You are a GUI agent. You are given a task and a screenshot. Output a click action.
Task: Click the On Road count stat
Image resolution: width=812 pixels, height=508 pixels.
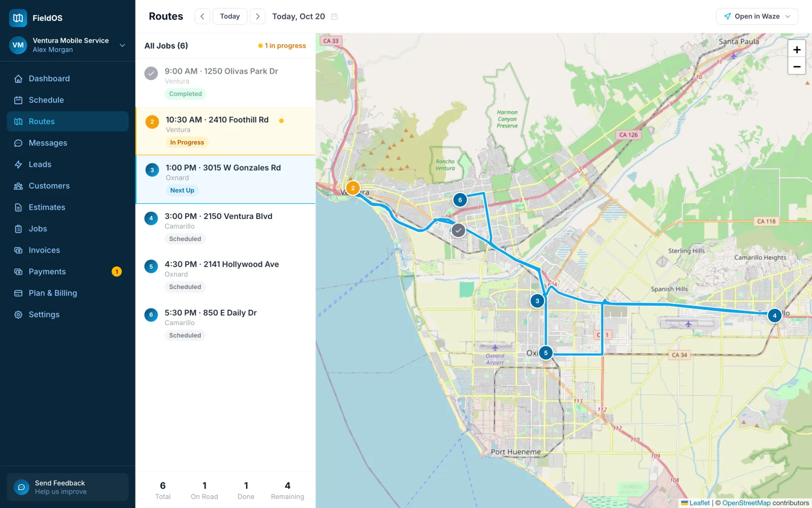pyautogui.click(x=205, y=490)
